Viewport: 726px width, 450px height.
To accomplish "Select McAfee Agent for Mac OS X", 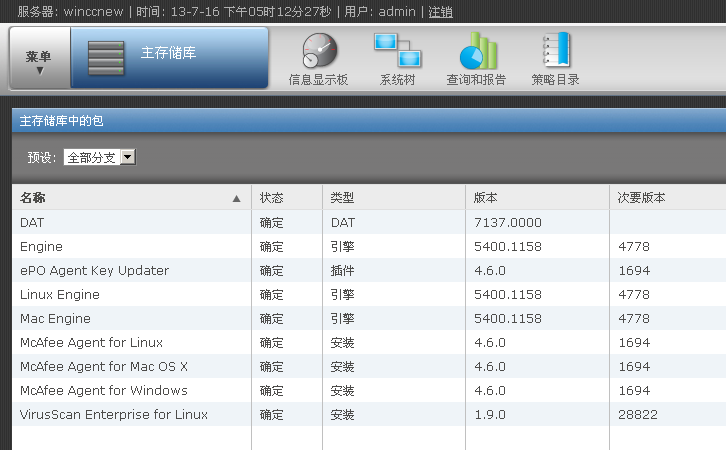I will [104, 367].
